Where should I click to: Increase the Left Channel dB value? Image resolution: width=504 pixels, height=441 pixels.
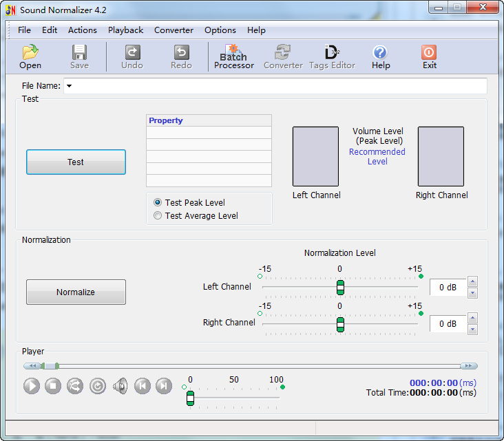tap(472, 281)
